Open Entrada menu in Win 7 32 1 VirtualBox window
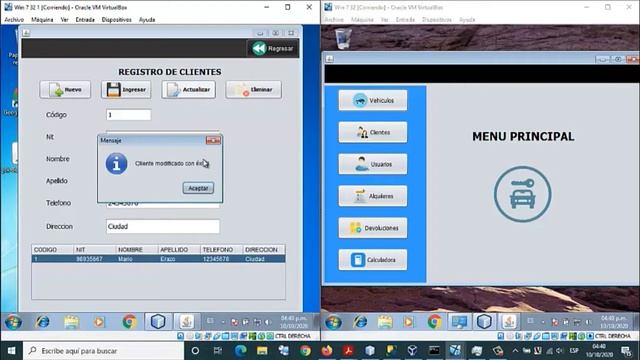 85,20
